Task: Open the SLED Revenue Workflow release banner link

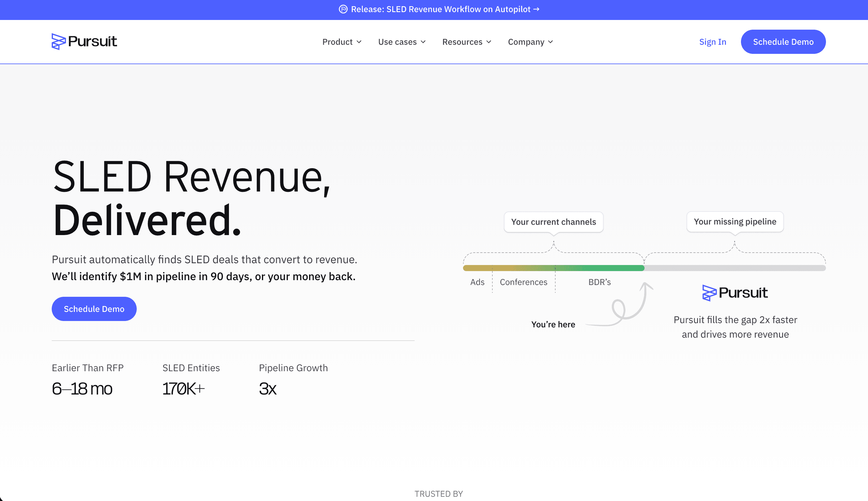Action: 439,9
